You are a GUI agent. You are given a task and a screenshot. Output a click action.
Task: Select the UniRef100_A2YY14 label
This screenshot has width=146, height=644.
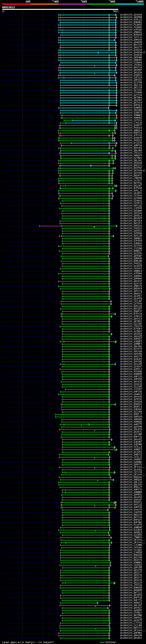pyautogui.click(x=131, y=95)
